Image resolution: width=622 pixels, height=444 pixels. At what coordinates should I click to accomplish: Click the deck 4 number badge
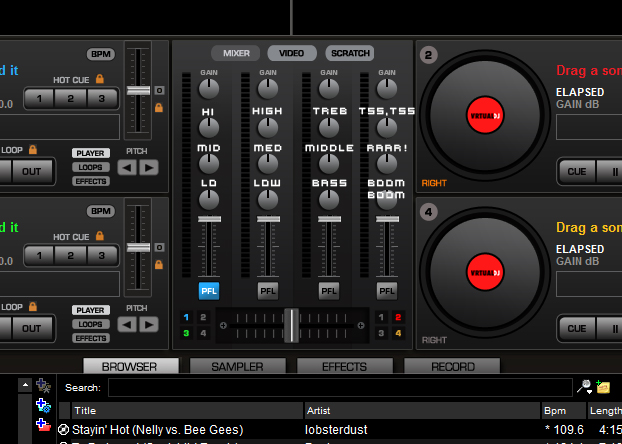pyautogui.click(x=428, y=212)
